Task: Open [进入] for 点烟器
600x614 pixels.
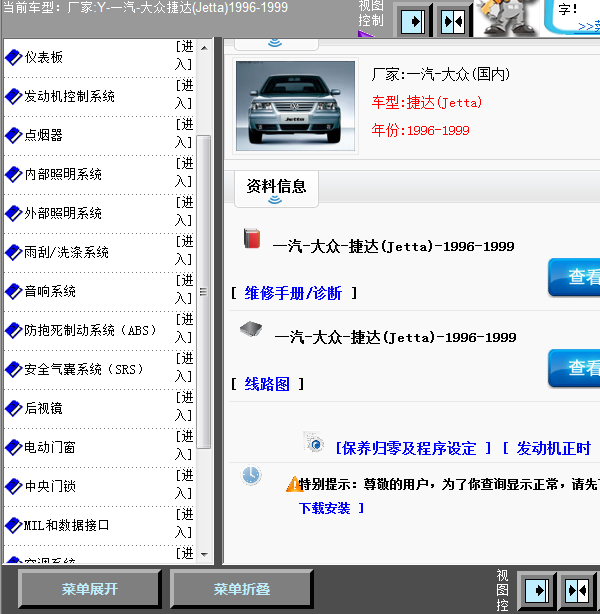Action: point(184,133)
